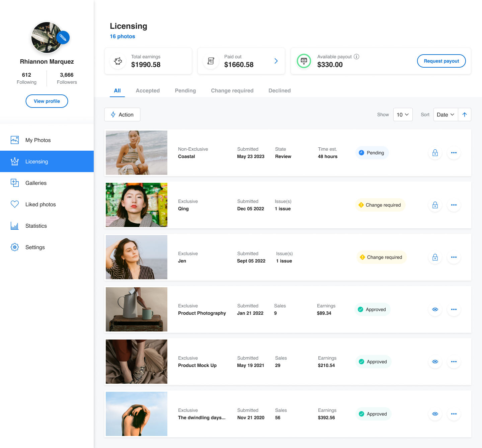Click Approved badge on Product Mock Up row
The width and height of the screenshot is (482, 448).
tap(373, 362)
